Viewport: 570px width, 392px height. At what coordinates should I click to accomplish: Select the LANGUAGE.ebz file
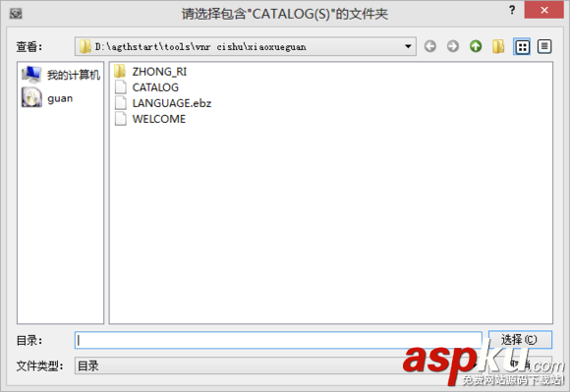(x=163, y=103)
